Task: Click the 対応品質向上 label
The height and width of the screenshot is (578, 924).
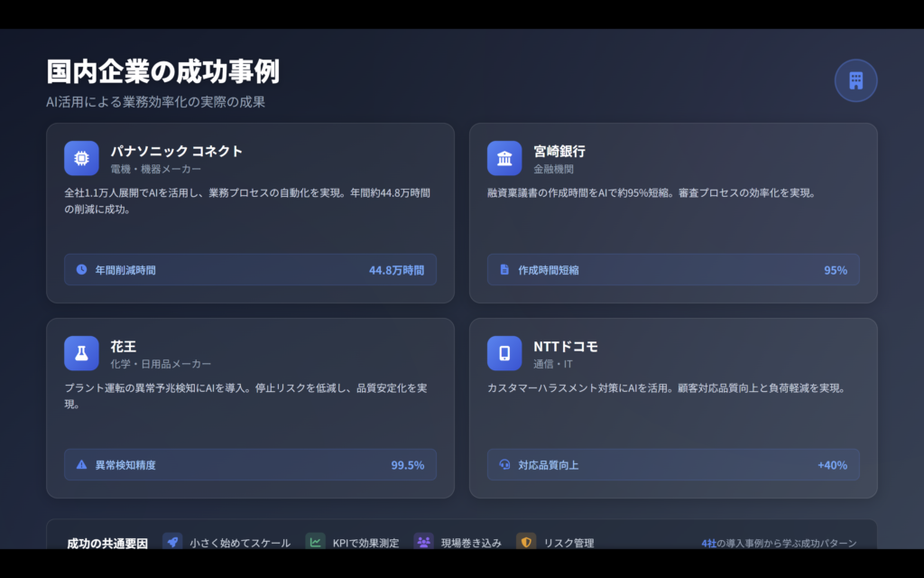Action: pos(549,465)
